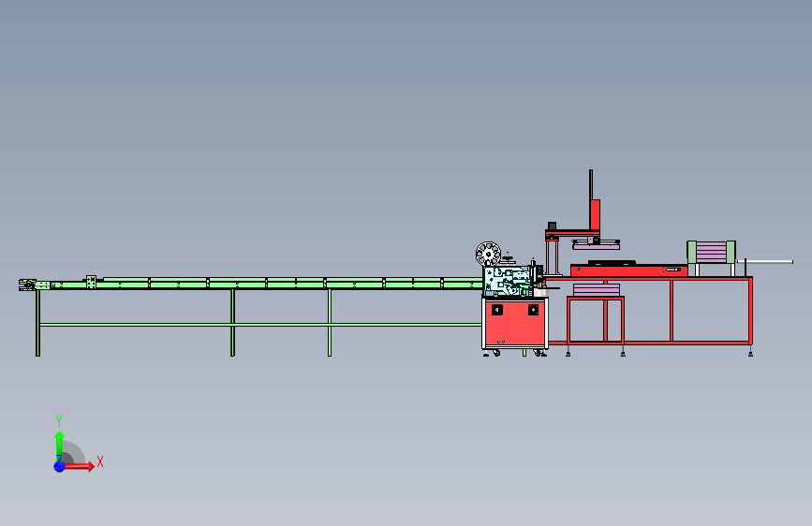
Task: Click the blue Z axis sphere of the triad
Action: tap(59, 466)
